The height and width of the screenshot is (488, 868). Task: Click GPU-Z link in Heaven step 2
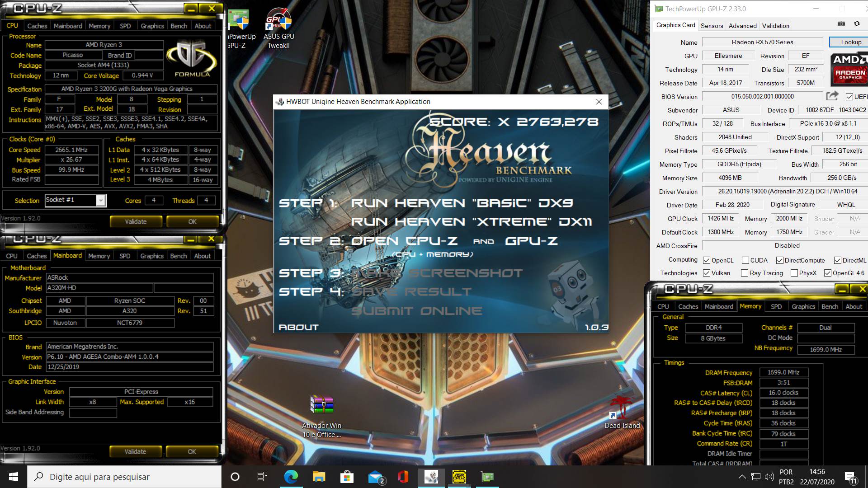[x=531, y=241]
